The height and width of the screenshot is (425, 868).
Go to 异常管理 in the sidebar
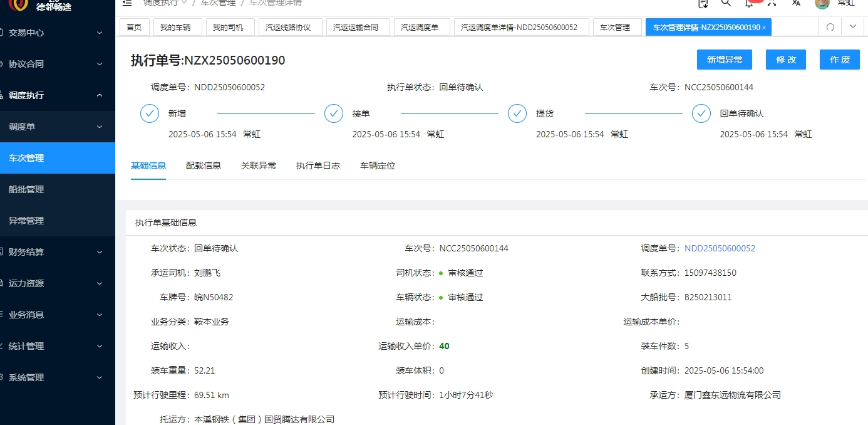coord(58,221)
